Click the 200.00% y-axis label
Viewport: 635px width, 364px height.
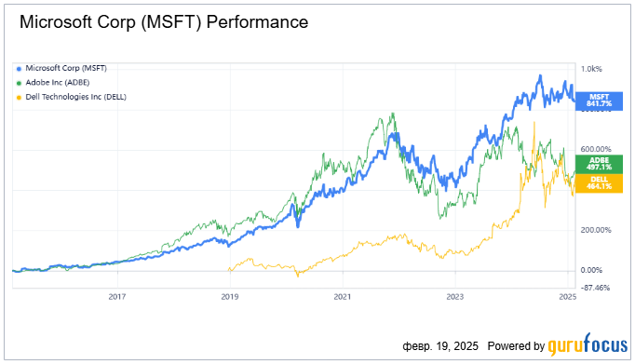[597, 230]
